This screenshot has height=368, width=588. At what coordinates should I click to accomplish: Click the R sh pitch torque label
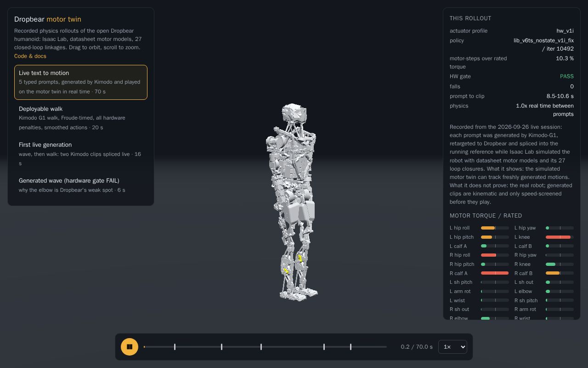(x=526, y=300)
